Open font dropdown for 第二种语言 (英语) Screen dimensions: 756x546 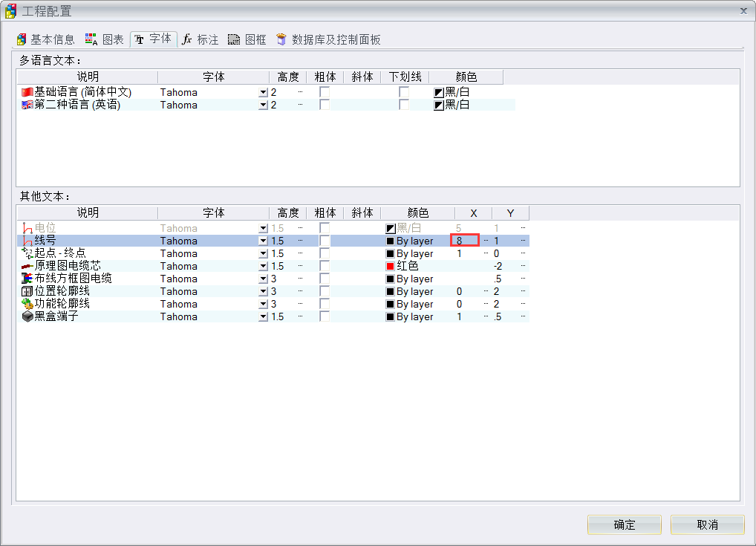pyautogui.click(x=263, y=105)
